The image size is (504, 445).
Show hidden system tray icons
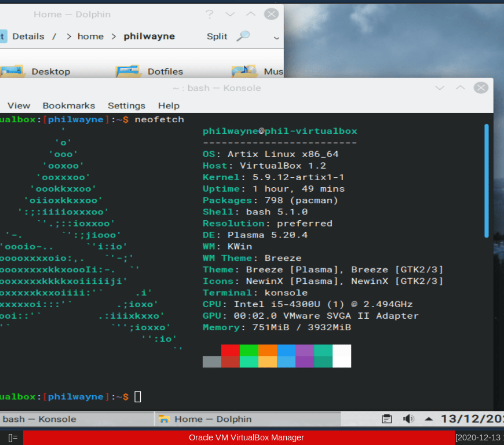[428, 419]
